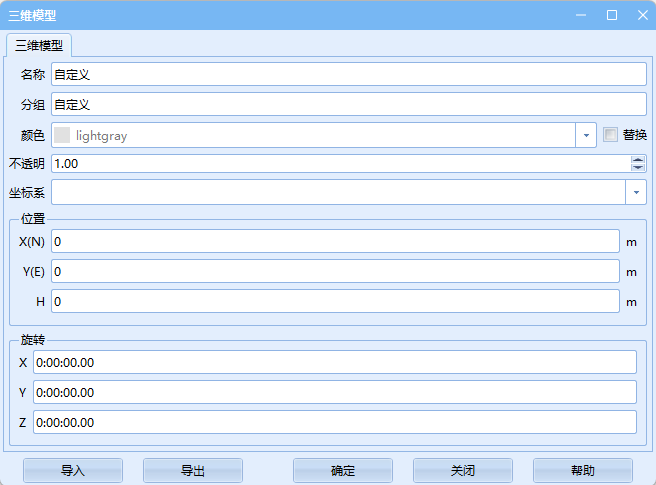Open the 颜色 dropdown arrow
The height and width of the screenshot is (485, 656).
pos(586,135)
